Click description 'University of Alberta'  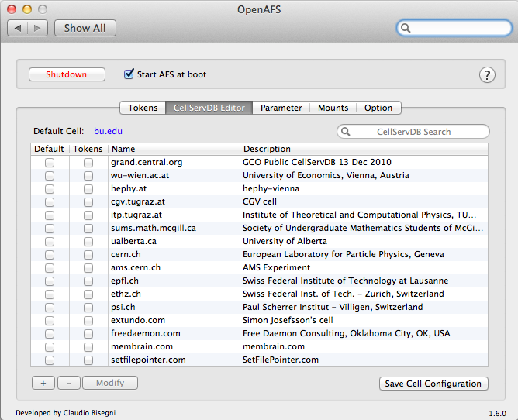coord(285,241)
